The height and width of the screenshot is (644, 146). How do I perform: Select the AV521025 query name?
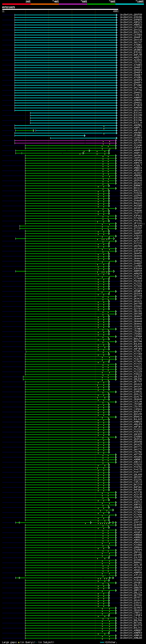[x=8, y=7]
